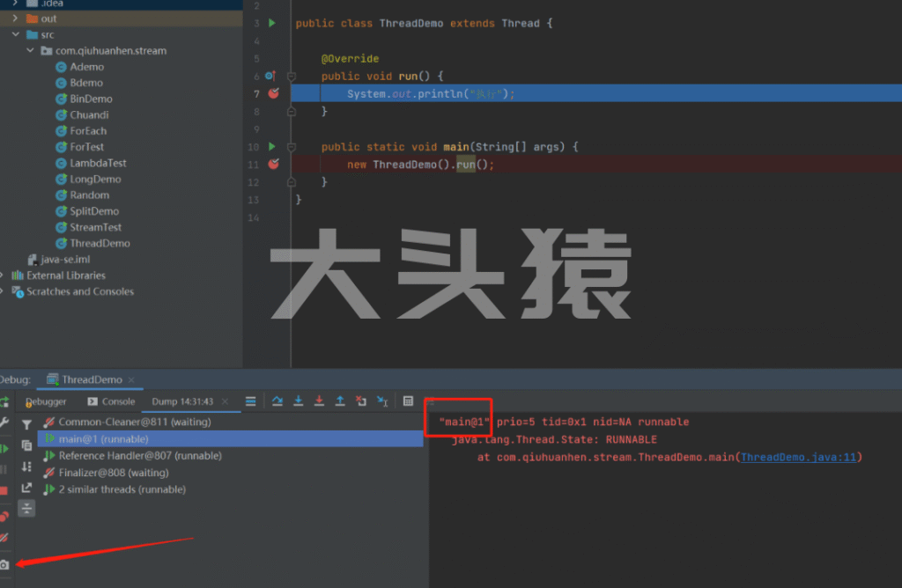Click the red Force Step Into icon

(x=319, y=401)
